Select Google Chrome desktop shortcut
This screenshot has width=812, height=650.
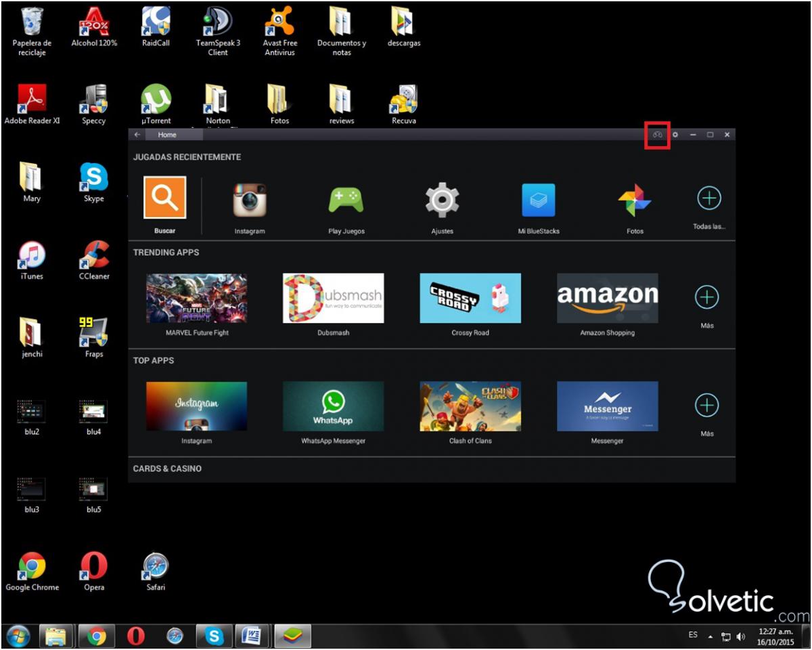[32, 572]
